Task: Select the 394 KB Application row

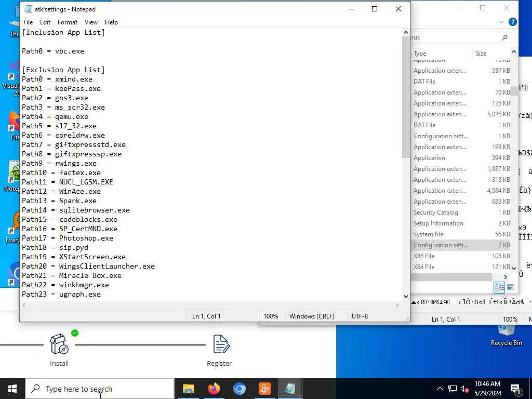Action: point(461,158)
